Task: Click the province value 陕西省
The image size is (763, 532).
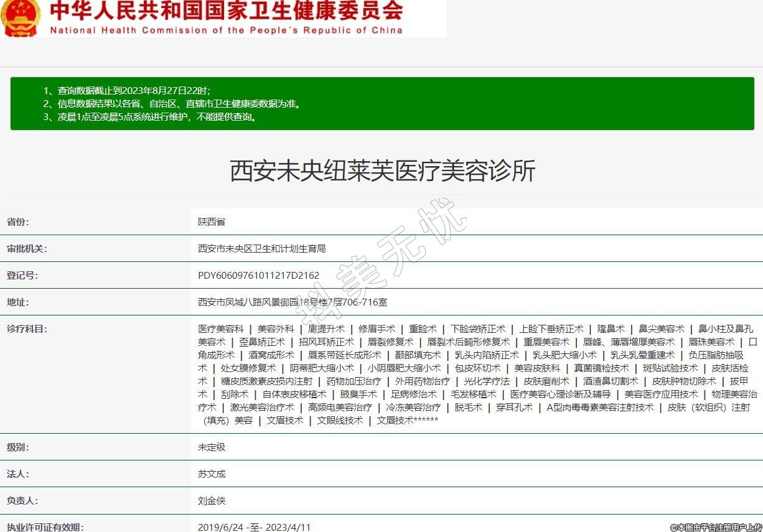Action: coord(212,222)
